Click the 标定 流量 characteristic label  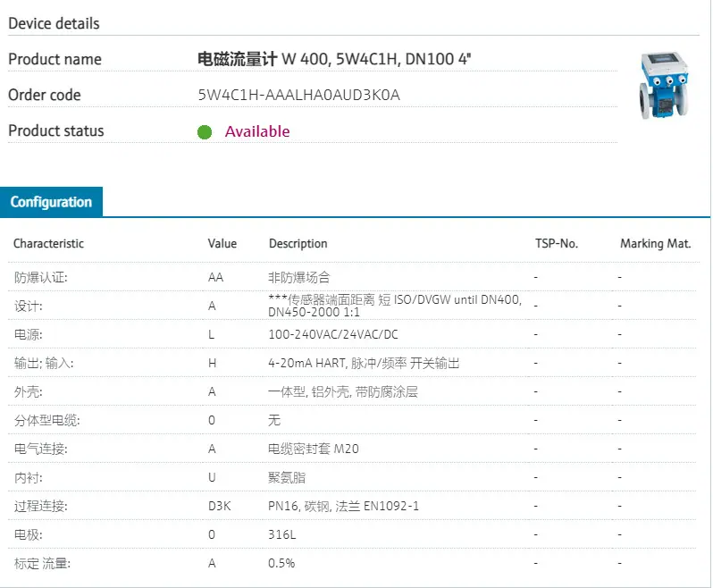click(x=42, y=564)
